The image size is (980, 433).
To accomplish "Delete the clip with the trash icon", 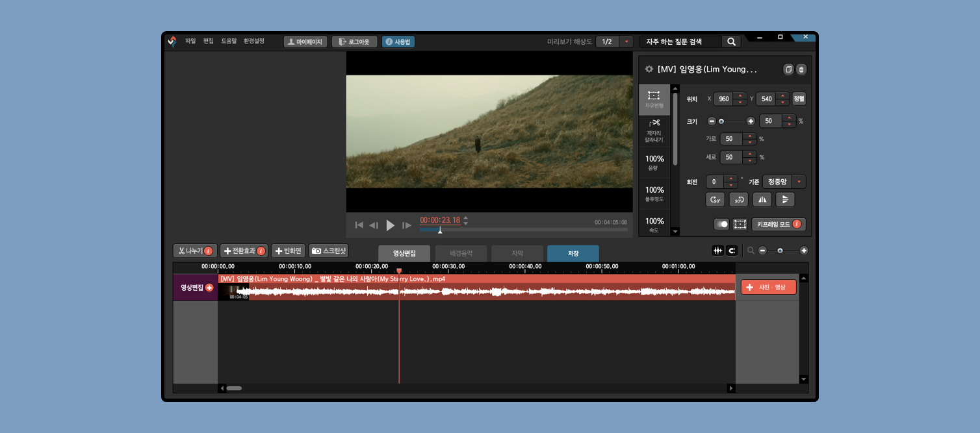I will click(801, 69).
